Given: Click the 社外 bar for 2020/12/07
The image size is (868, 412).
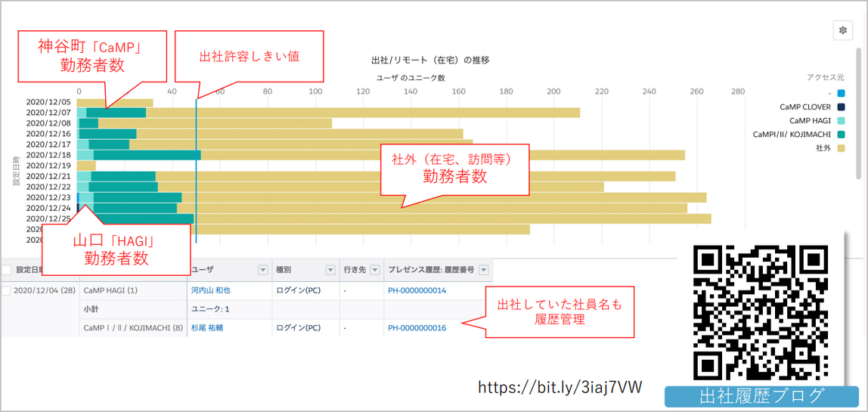Looking at the screenshot, I should (x=363, y=113).
